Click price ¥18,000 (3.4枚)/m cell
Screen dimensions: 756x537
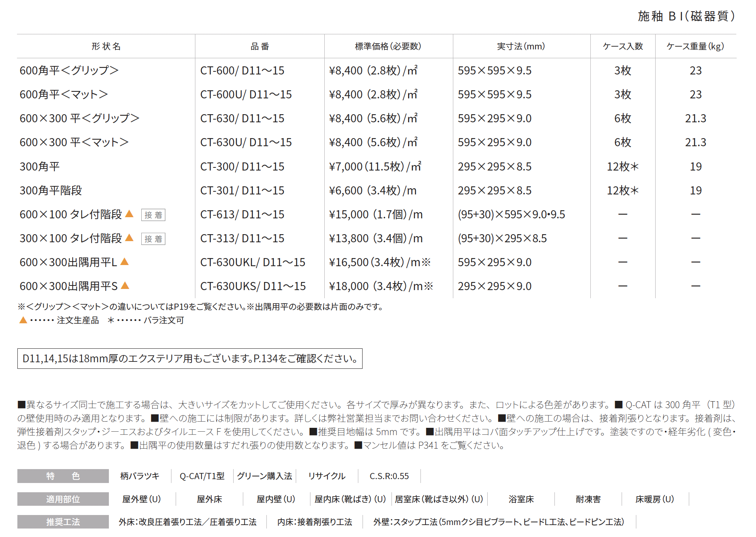click(x=381, y=286)
